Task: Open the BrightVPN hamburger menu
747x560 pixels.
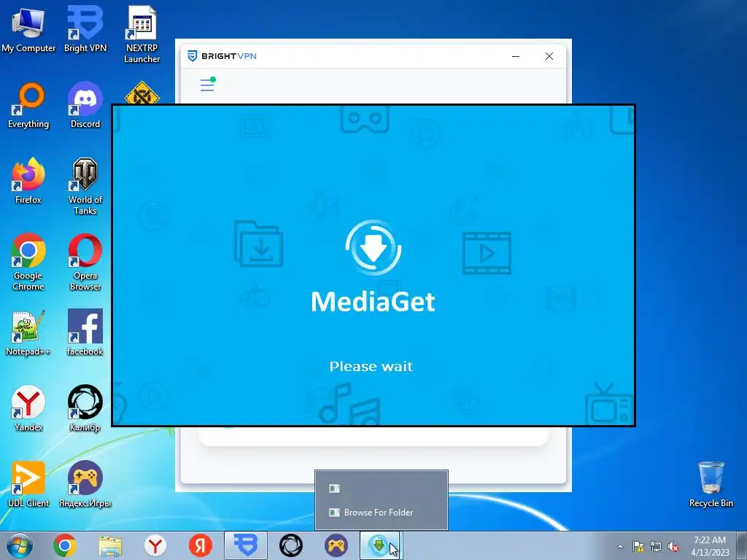Action: click(208, 85)
